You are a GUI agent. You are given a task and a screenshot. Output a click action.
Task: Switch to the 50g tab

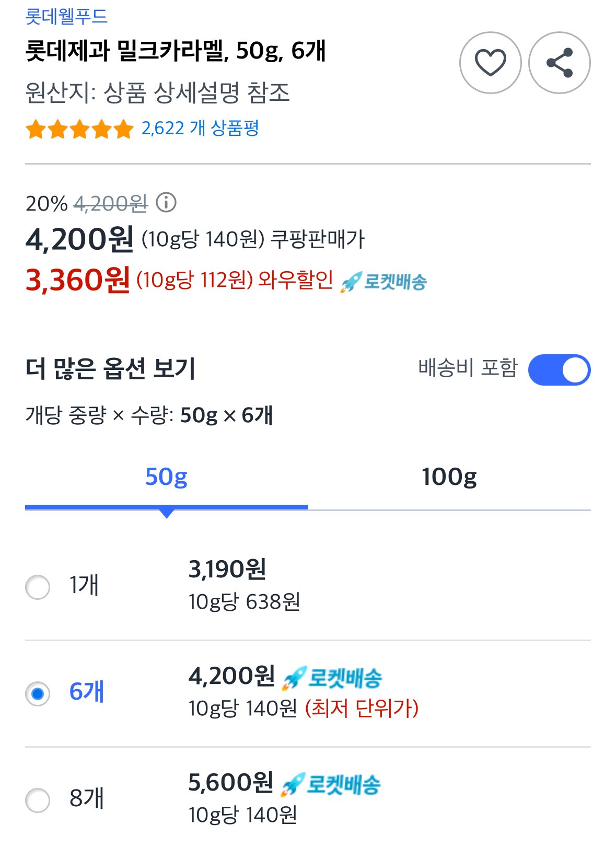point(166,477)
